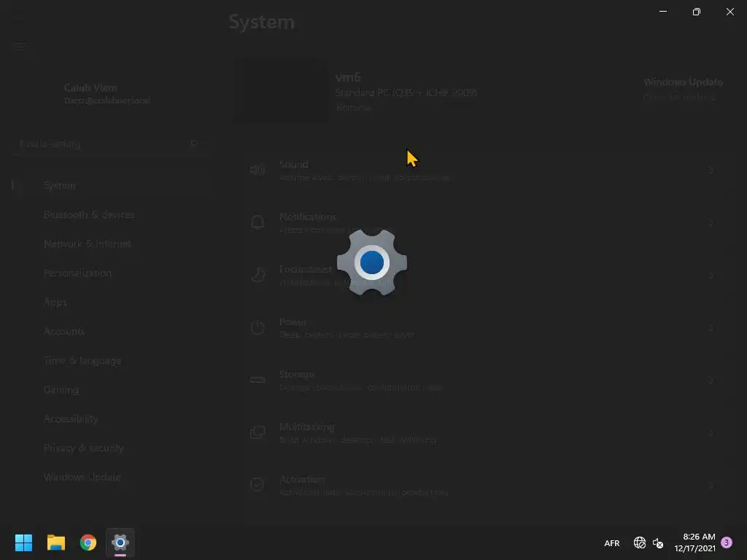Click the Caleb Vlem user profile
The image size is (747, 560).
click(107, 93)
